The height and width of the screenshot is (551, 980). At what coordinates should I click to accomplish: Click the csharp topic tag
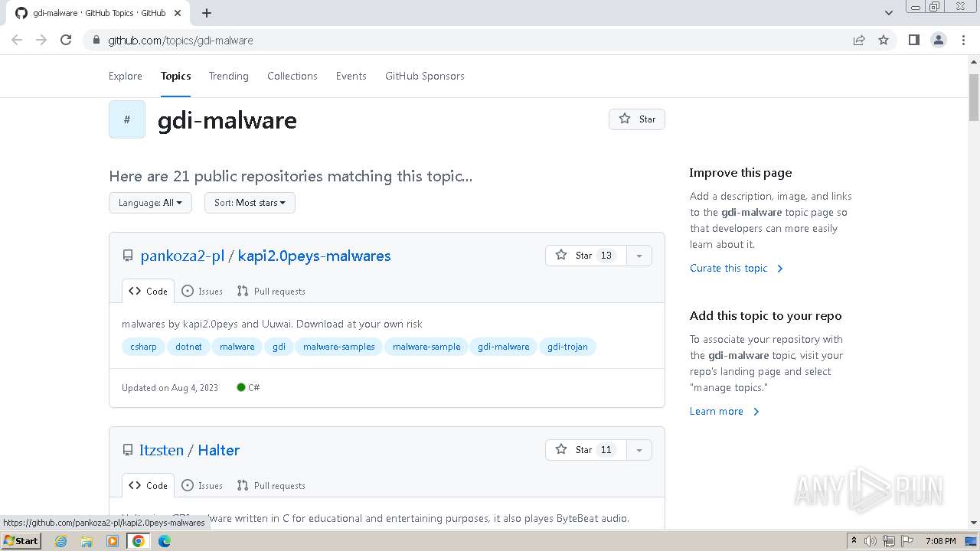[143, 347]
